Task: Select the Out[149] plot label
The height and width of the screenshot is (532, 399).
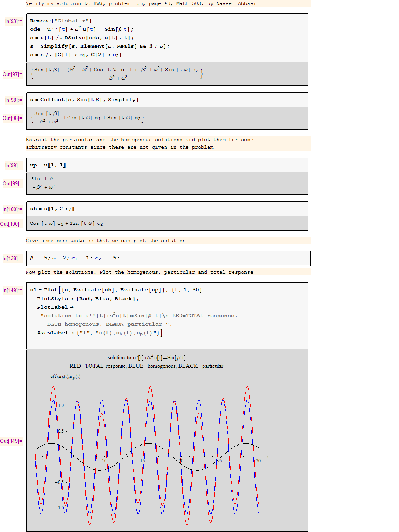Action: tap(11, 441)
